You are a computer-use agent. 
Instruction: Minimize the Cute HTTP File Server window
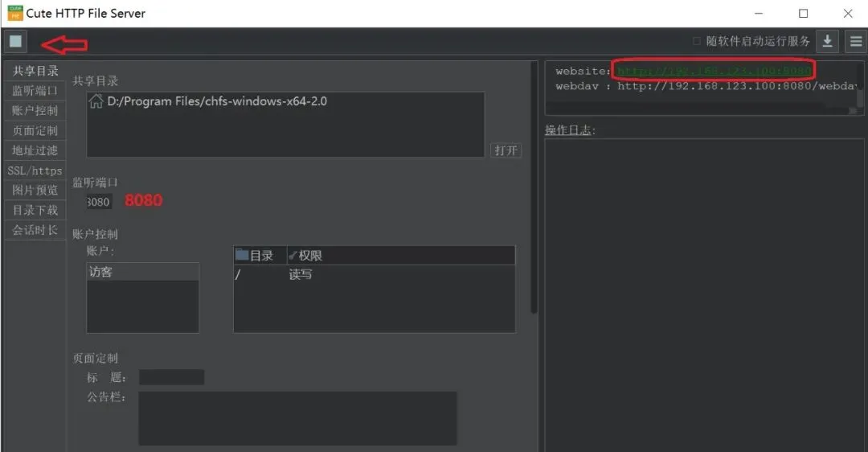click(759, 14)
